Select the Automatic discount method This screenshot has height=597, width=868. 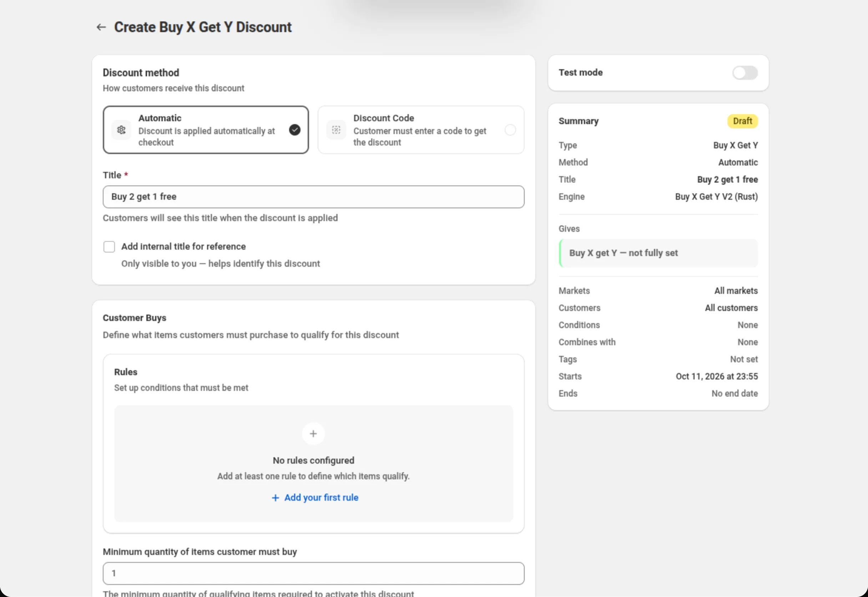tap(206, 130)
